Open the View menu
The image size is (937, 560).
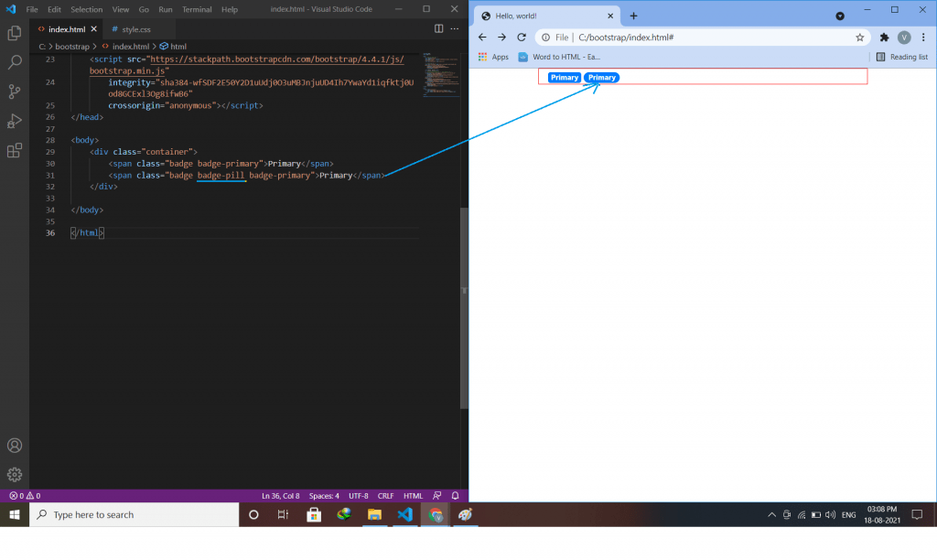[x=121, y=9]
